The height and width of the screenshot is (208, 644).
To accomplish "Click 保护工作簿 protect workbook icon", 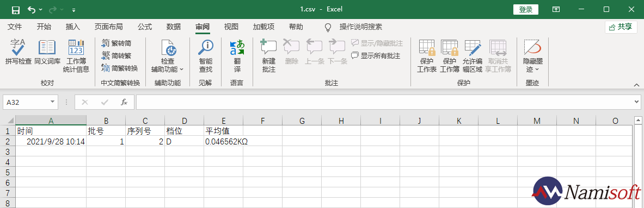I will (449, 47).
